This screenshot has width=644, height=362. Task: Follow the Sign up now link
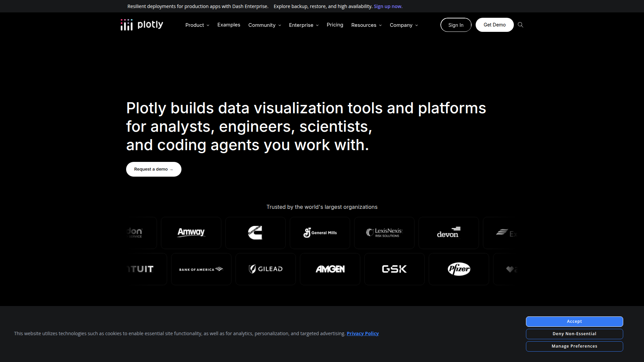(x=388, y=6)
